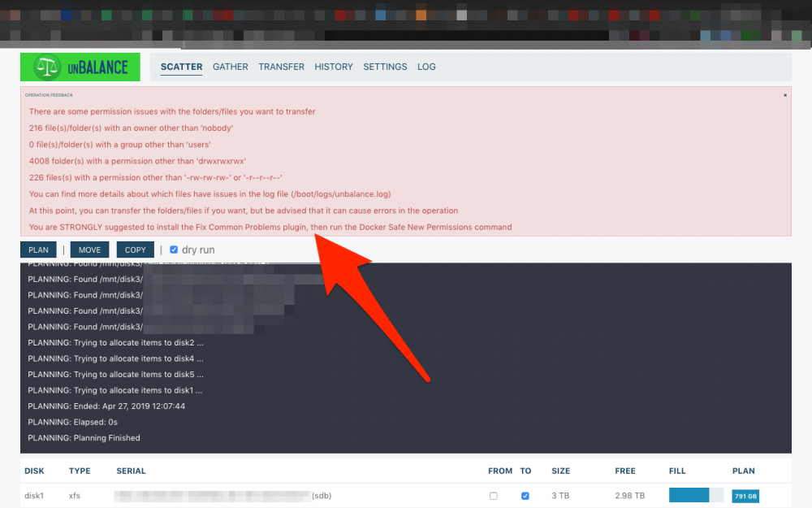Click the FREE column header

click(625, 471)
